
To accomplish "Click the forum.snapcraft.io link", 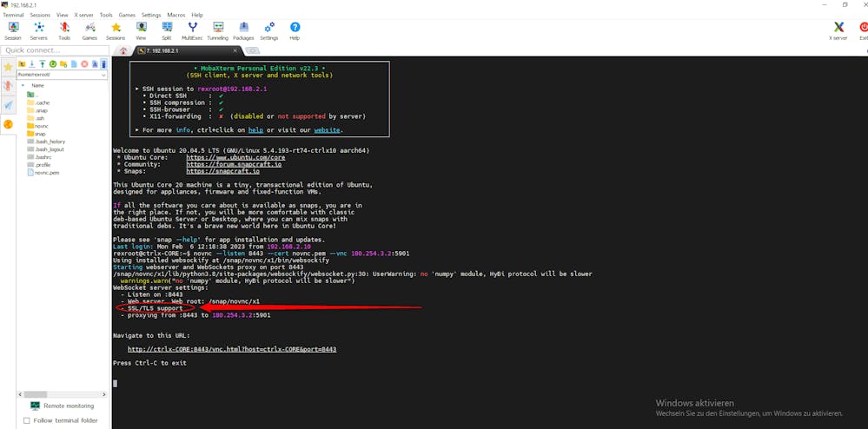I will [234, 164].
